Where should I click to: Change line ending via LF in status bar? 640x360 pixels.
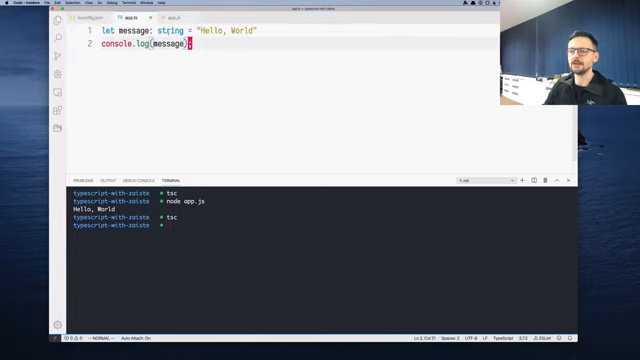485,338
